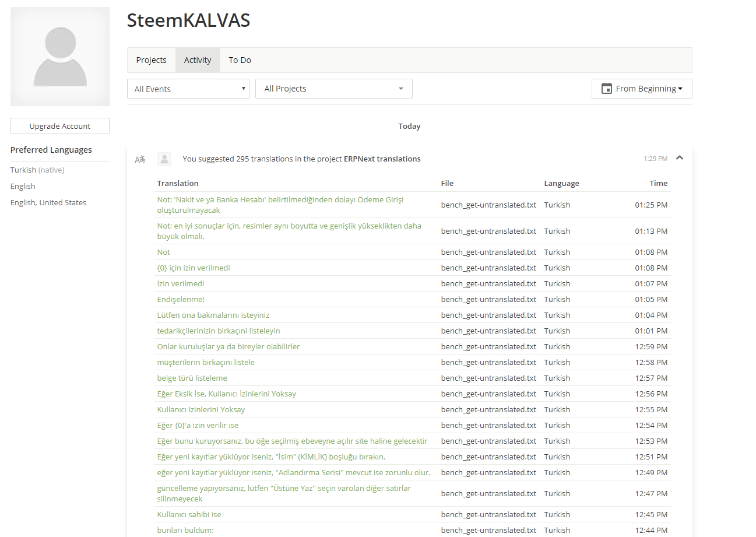Select the Activity tab
Viewport: 756px width, 537px height.
pos(198,60)
